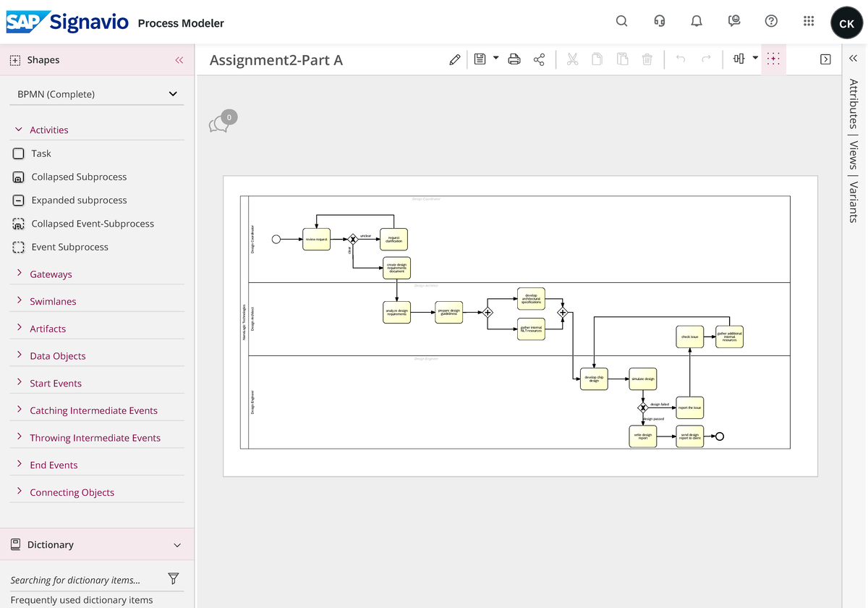Select the 'report the issue' task

(689, 408)
